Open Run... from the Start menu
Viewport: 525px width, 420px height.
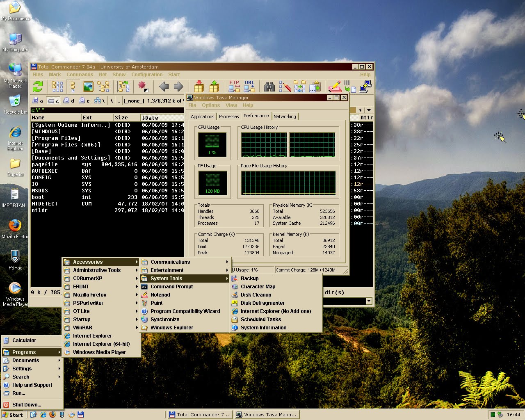[x=32, y=393]
